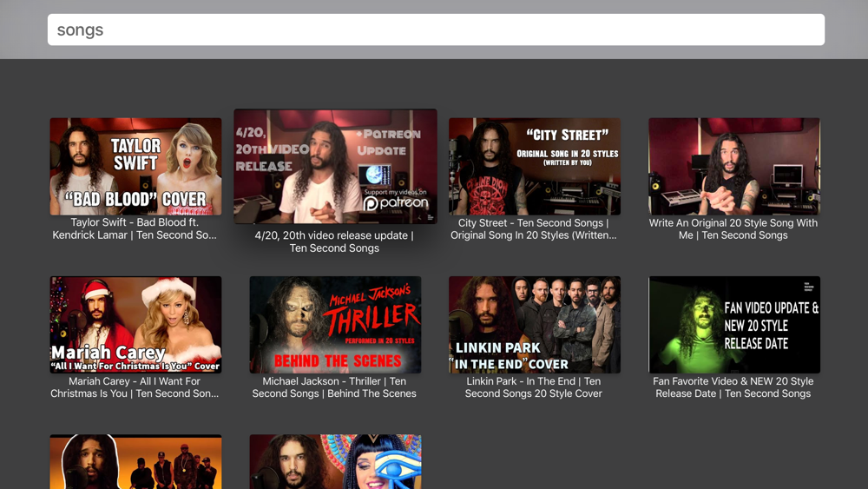Open the Fan Video Update green thumbnail
Image resolution: width=868 pixels, height=489 pixels.
point(734,325)
